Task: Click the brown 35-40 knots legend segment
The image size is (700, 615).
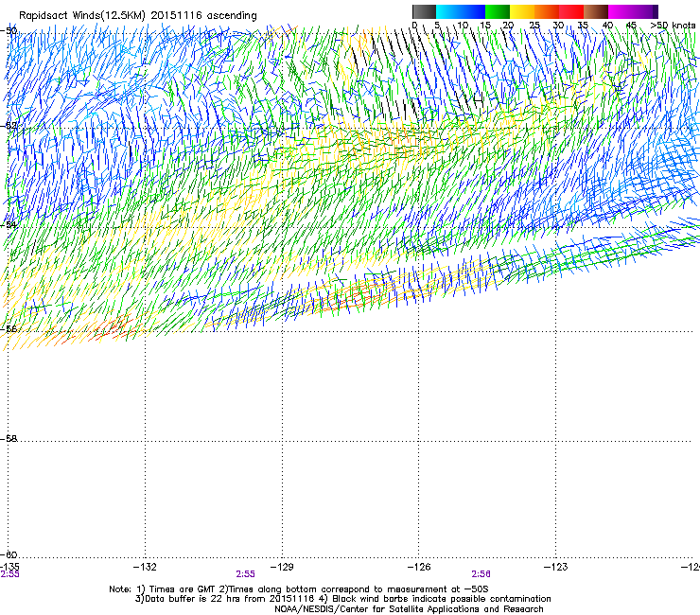Action: pos(596,11)
